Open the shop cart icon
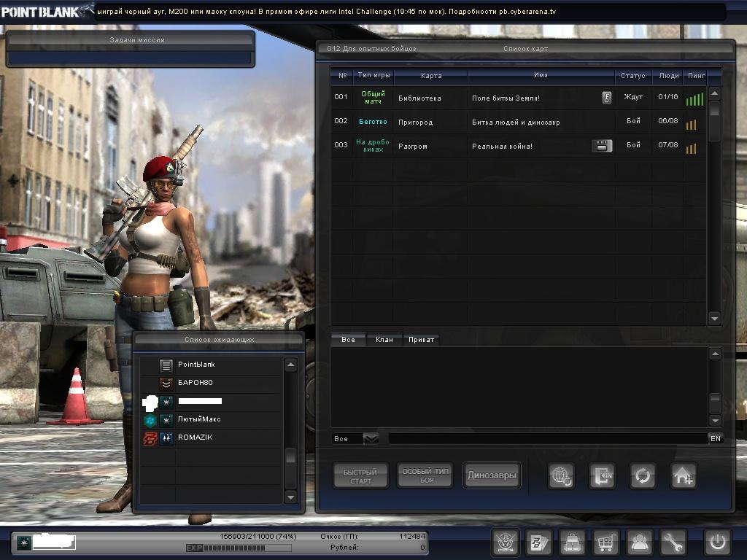The width and height of the screenshot is (747, 560). click(606, 542)
